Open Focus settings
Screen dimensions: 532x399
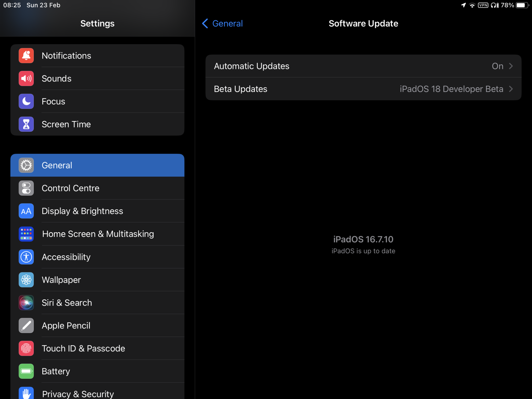(97, 101)
